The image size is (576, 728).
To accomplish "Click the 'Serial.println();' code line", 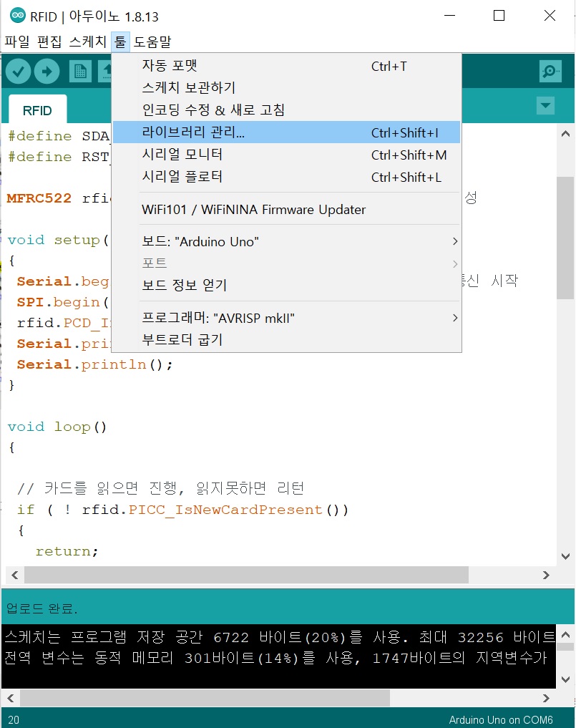I will pyautogui.click(x=94, y=364).
